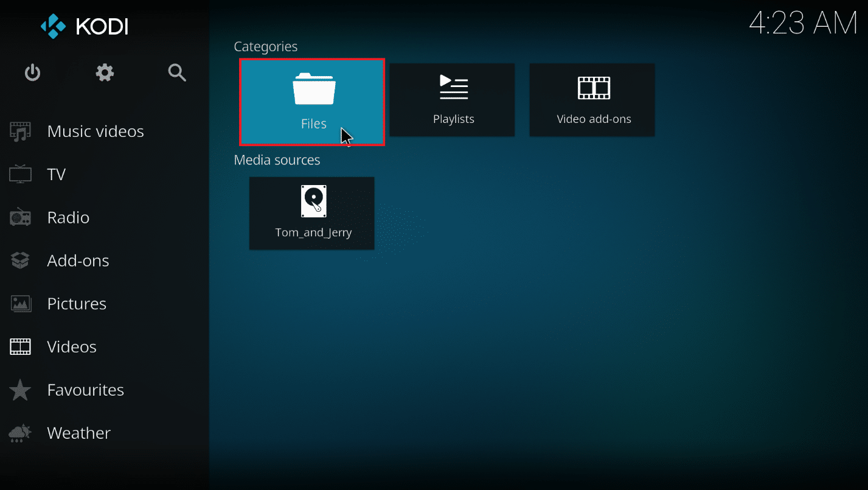Select Favourites in the sidebar menu
This screenshot has height=490, width=868.
click(x=105, y=390)
